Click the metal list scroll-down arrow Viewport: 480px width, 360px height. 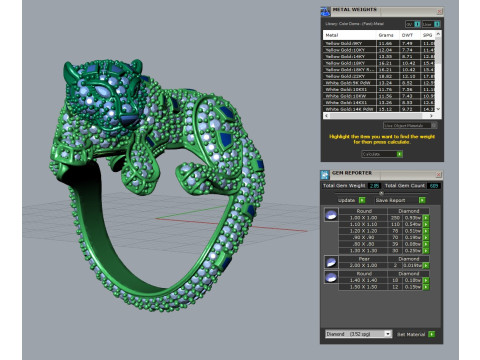coord(438,109)
